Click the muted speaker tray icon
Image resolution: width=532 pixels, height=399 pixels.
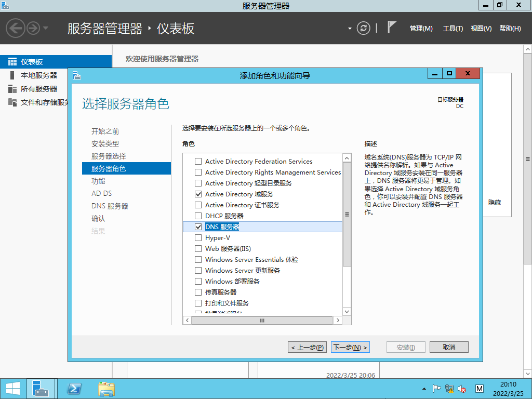(461, 389)
